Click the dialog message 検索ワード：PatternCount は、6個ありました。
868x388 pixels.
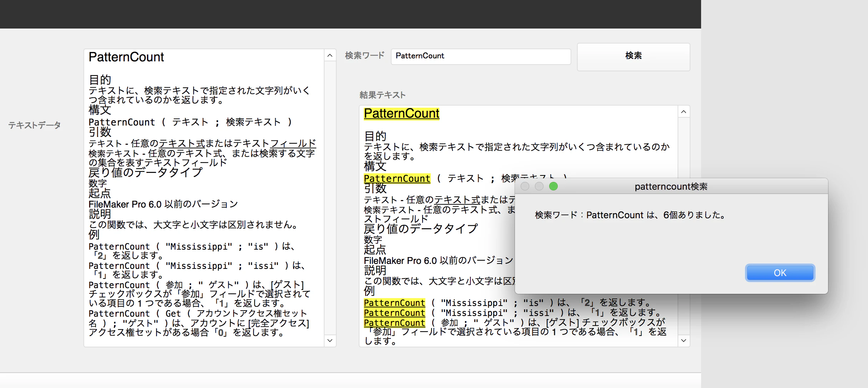(x=630, y=215)
